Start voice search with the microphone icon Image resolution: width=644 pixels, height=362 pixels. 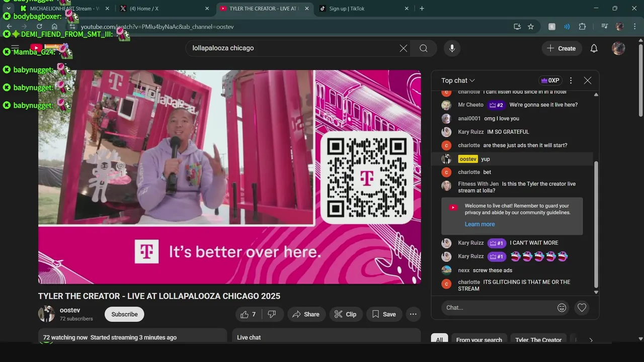point(452,48)
